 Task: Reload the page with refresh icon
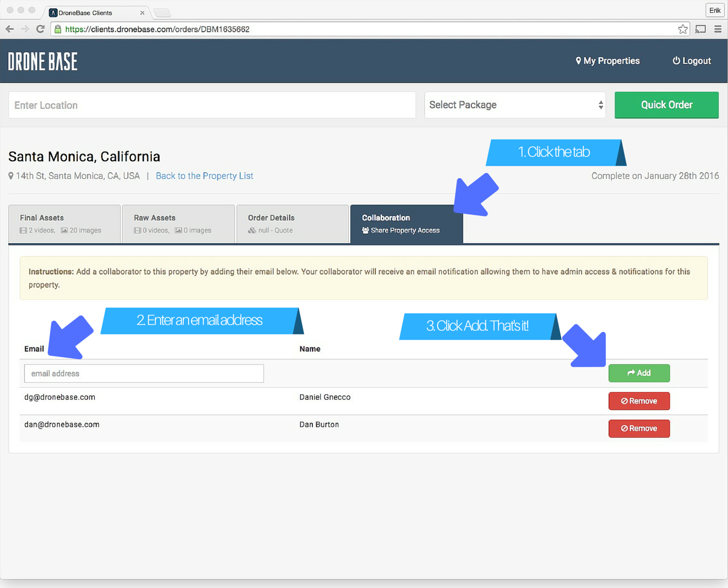tap(40, 29)
